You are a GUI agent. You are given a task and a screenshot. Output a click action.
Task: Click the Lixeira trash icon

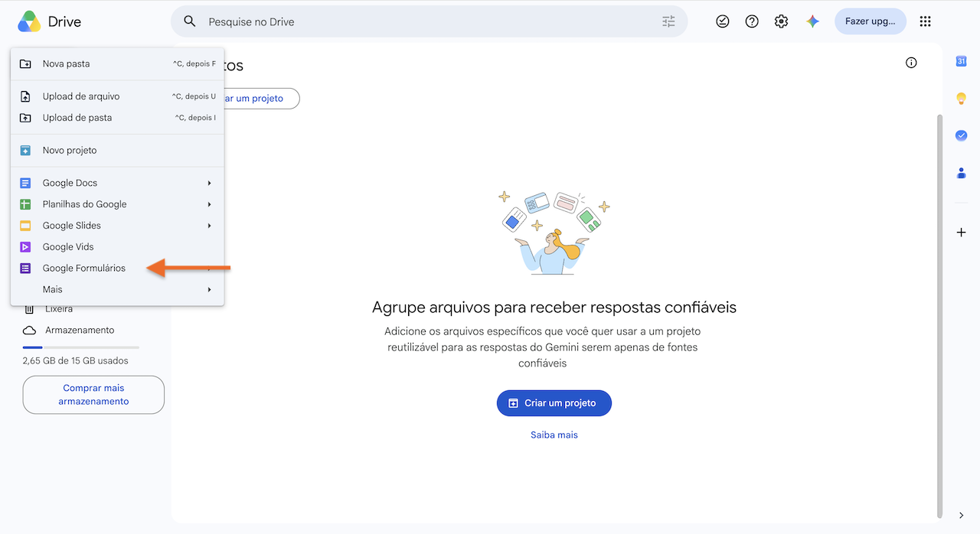29,309
